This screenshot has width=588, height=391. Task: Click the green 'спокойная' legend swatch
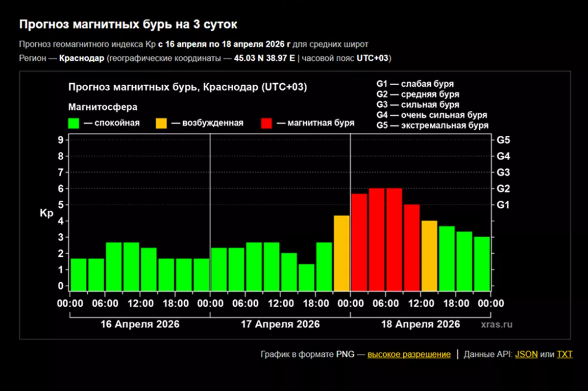tap(73, 123)
